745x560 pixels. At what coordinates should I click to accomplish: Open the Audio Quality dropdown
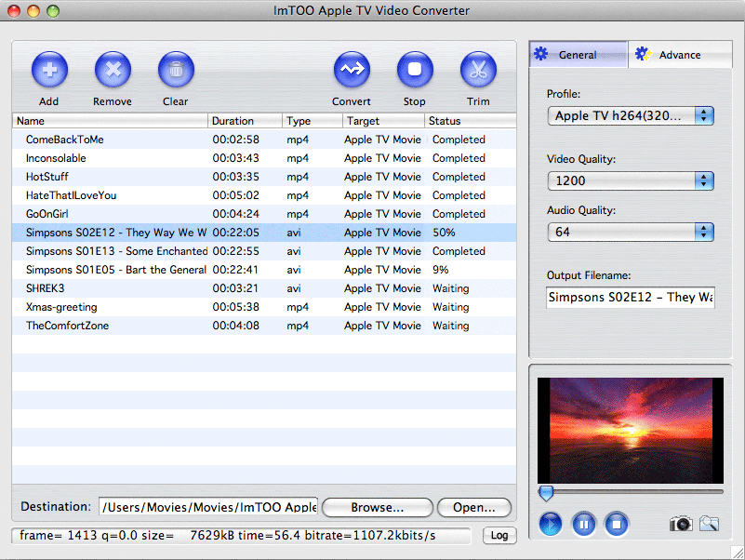pos(631,232)
